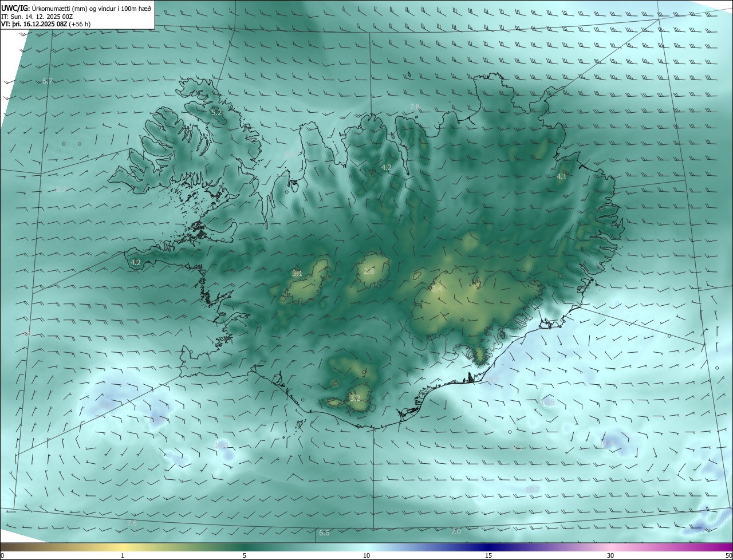Pick the yellow band of the color scale
733x560 pixels.
(123, 547)
